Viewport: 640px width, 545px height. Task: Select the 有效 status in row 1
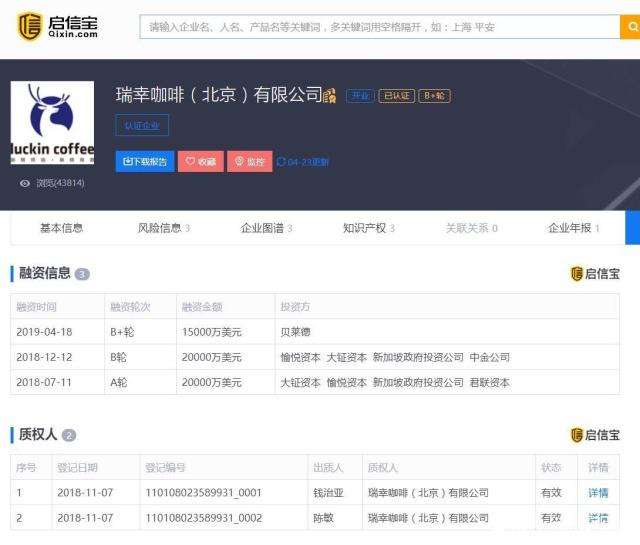[551, 493]
